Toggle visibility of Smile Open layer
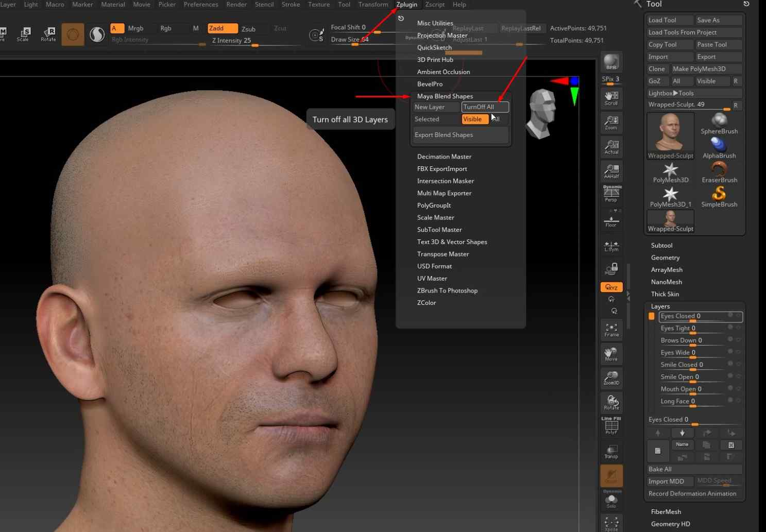Image resolution: width=766 pixels, height=532 pixels. [x=730, y=376]
